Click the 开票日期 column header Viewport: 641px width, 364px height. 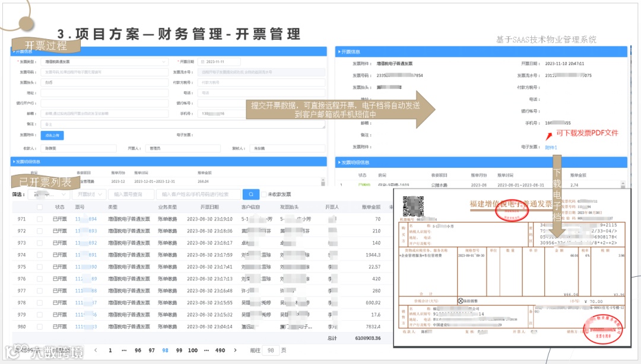(x=210, y=207)
